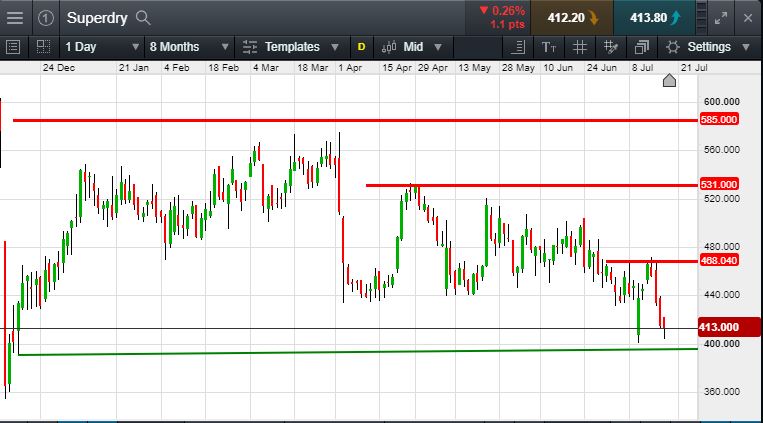Image resolution: width=763 pixels, height=423 pixels.
Task: Click the dotted layout grid icon
Action: pyautogui.click(x=43, y=47)
